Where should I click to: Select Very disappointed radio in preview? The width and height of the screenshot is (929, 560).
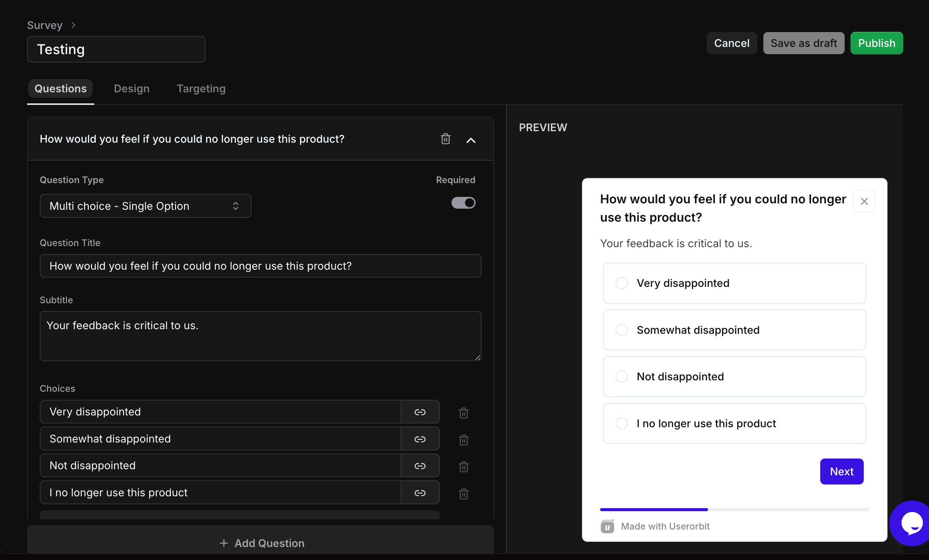pos(621,283)
